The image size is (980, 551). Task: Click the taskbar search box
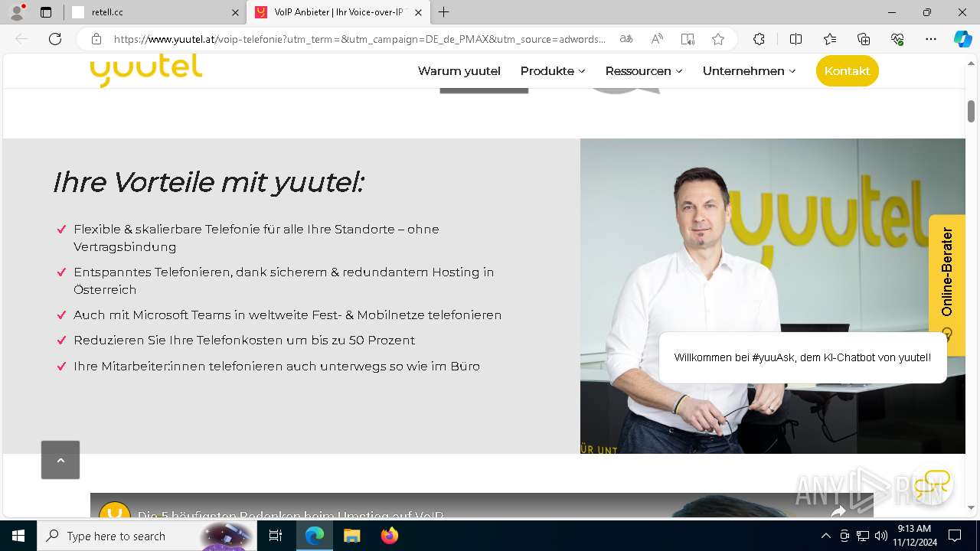pos(145,536)
